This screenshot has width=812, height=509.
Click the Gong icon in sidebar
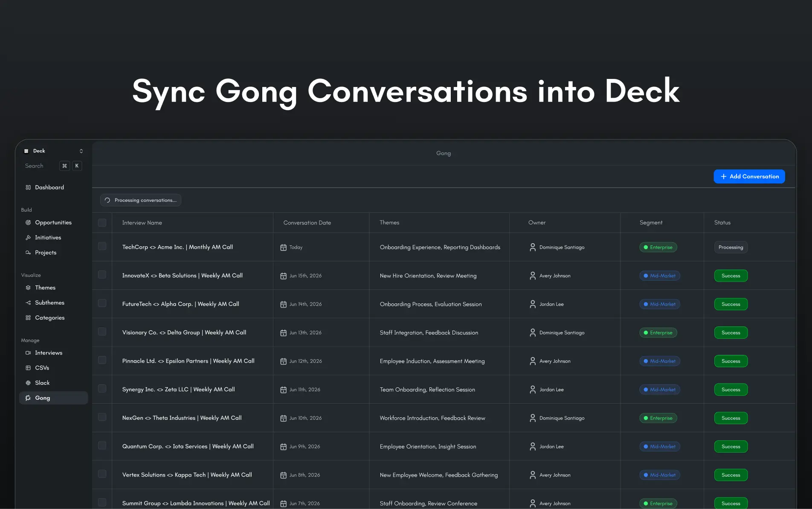click(x=28, y=398)
